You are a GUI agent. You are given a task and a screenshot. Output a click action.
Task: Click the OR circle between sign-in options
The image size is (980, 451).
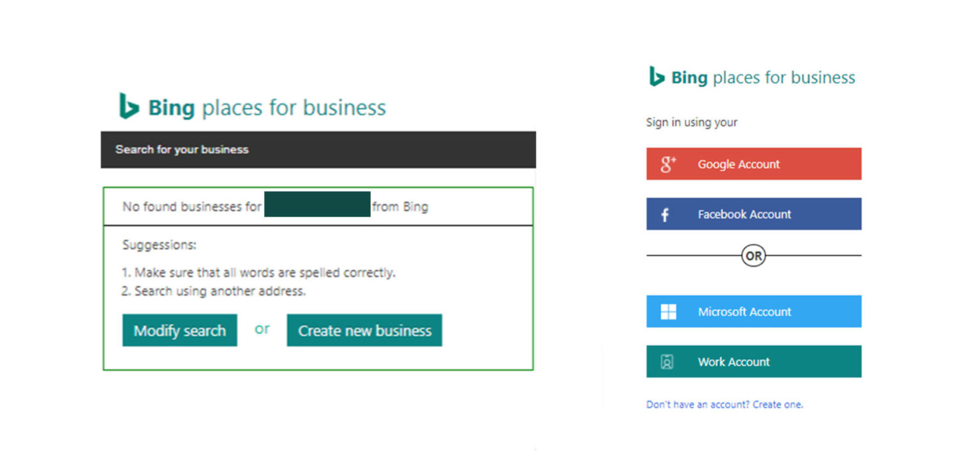coord(754,255)
